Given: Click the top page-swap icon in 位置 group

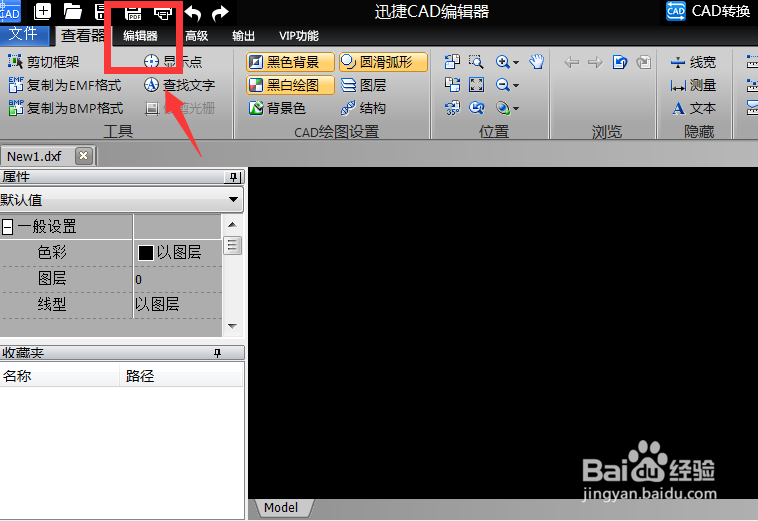Looking at the screenshot, I should (x=452, y=61).
